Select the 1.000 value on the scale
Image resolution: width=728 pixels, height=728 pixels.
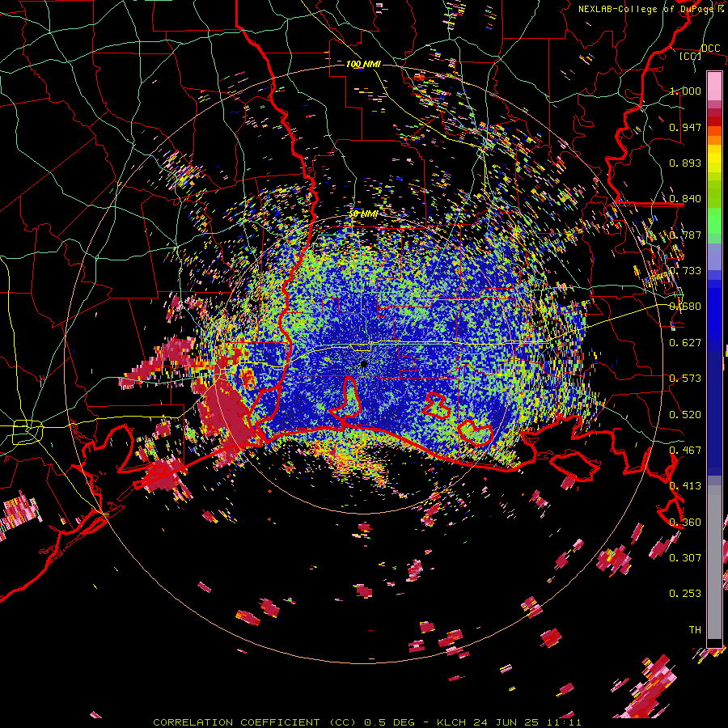coord(685,91)
